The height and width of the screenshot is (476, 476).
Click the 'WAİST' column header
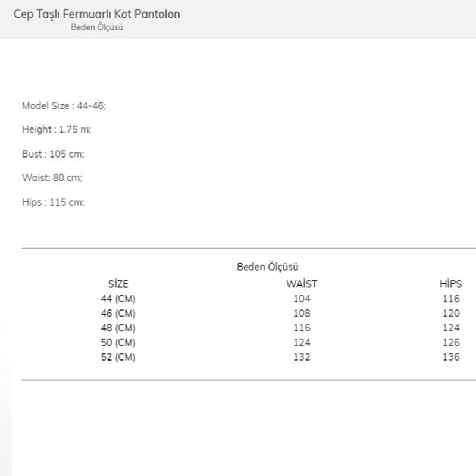point(302,284)
